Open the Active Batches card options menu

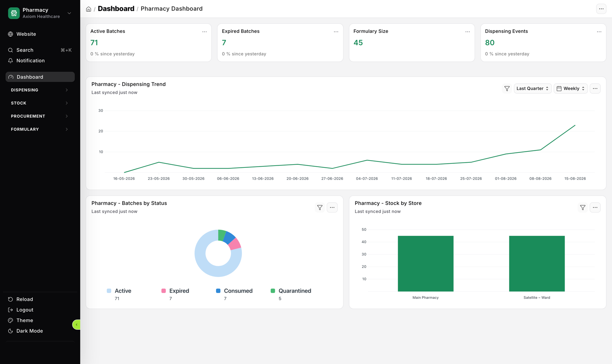[204, 32]
